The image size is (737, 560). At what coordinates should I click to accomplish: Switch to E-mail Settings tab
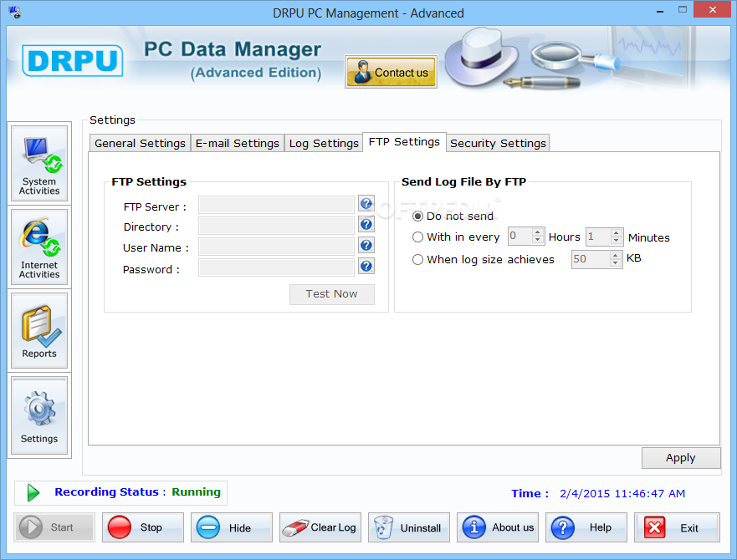[x=238, y=143]
